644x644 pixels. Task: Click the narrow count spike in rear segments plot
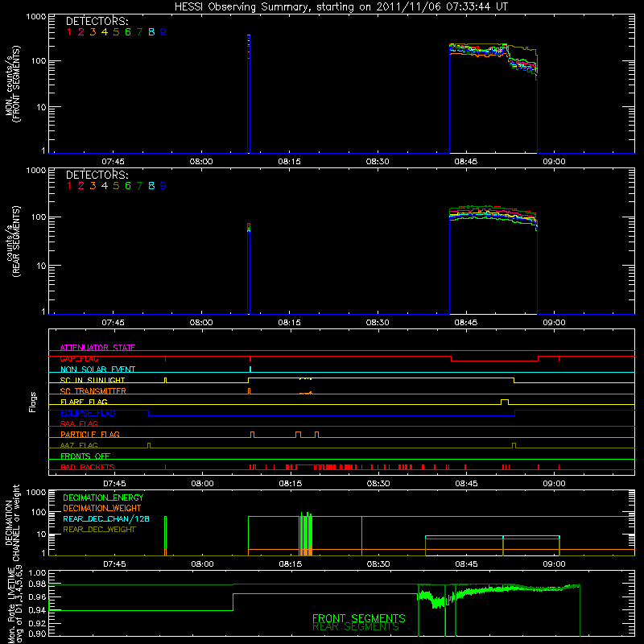click(x=249, y=269)
